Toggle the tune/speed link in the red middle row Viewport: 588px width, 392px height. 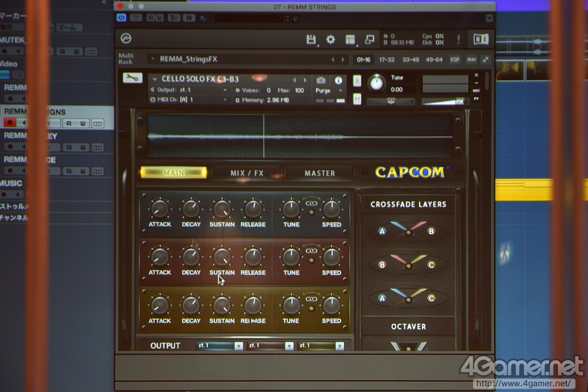point(311,251)
